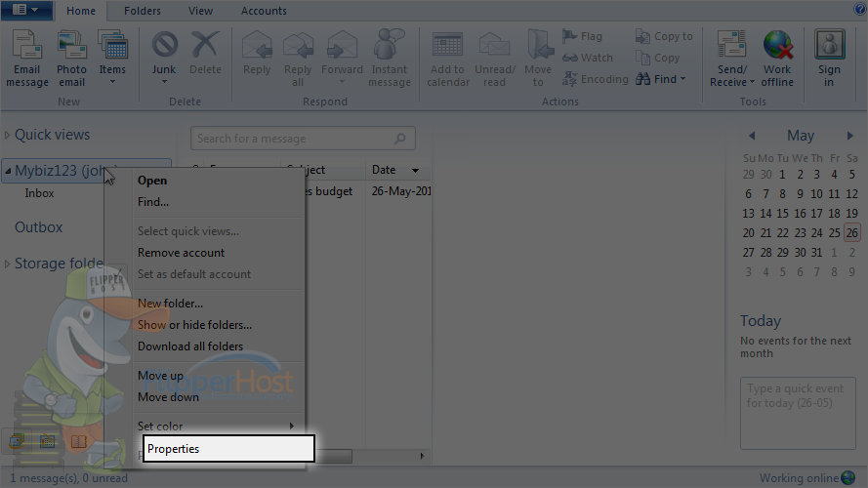The height and width of the screenshot is (488, 868).
Task: Open the Find binoculars dropdown
Action: [661, 79]
